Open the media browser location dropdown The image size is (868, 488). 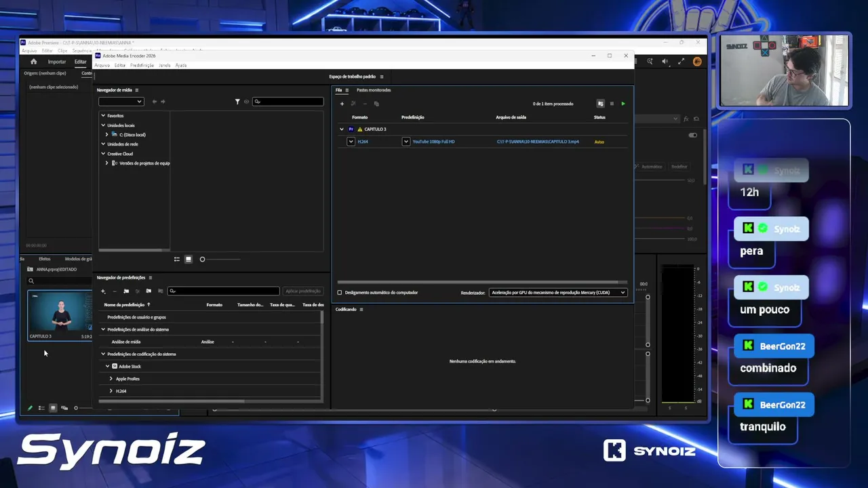[x=121, y=102]
